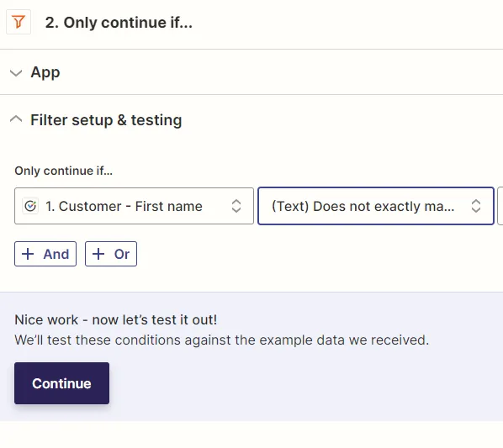Viewport: 503px width, 448px height.
Task: Click the Nice work test prompt text
Action: pos(116,319)
